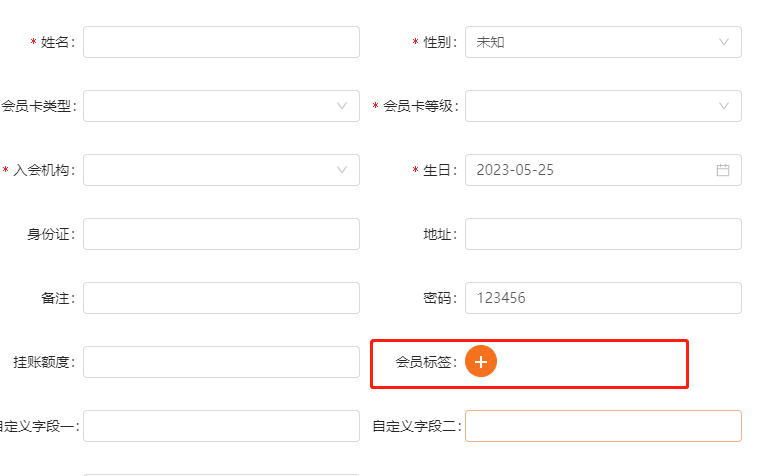Open the calendar picker icon in 生日 field
Viewport: 762px width, 476px height.
723,170
